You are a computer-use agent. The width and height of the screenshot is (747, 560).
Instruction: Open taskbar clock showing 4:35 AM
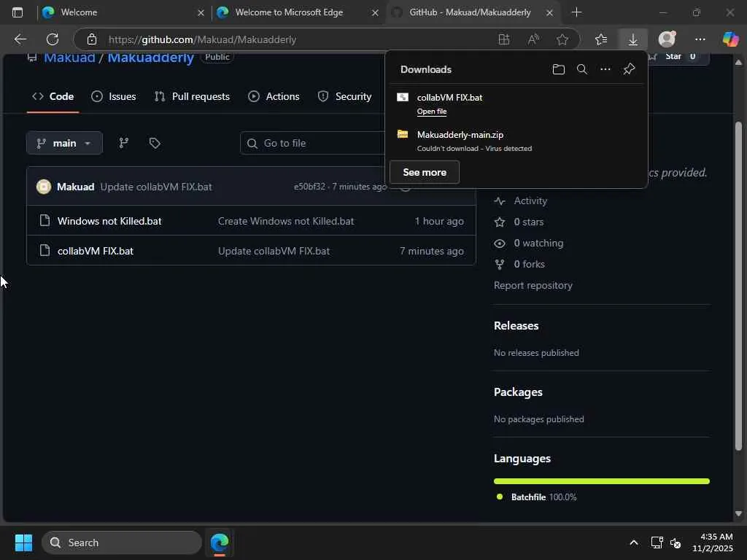click(712, 542)
